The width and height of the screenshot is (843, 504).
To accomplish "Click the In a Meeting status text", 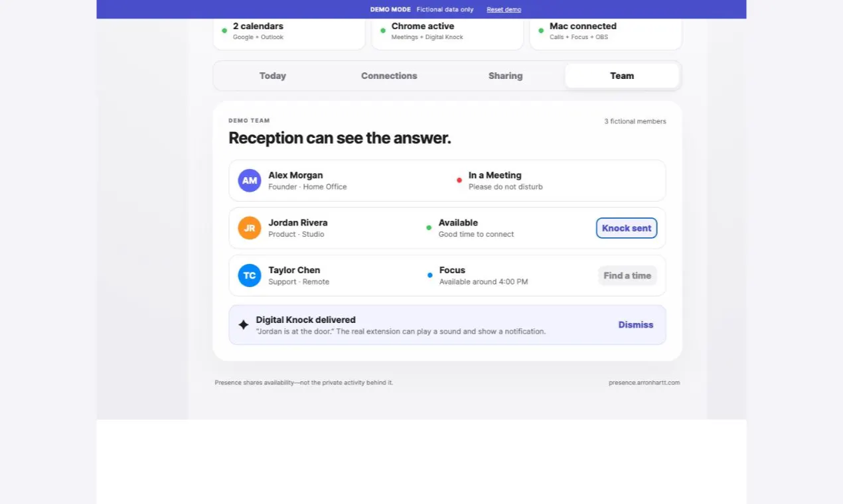I will click(x=495, y=175).
